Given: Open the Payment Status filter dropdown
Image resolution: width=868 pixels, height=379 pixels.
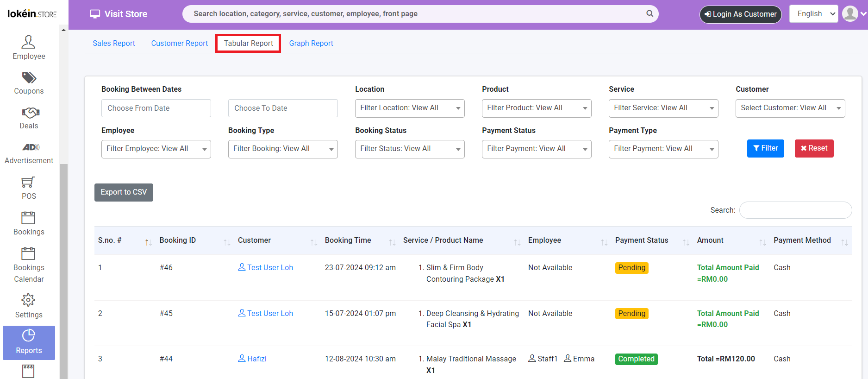Looking at the screenshot, I should pos(537,149).
